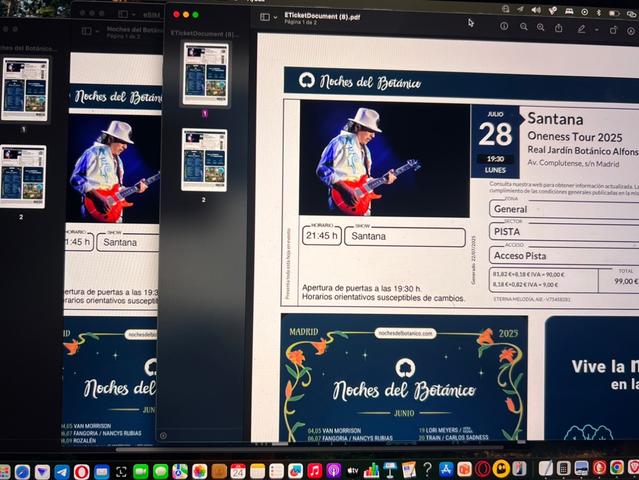Screen dimensions: 639x480
Task: Open Apple TV from the Dock
Action: (353, 471)
